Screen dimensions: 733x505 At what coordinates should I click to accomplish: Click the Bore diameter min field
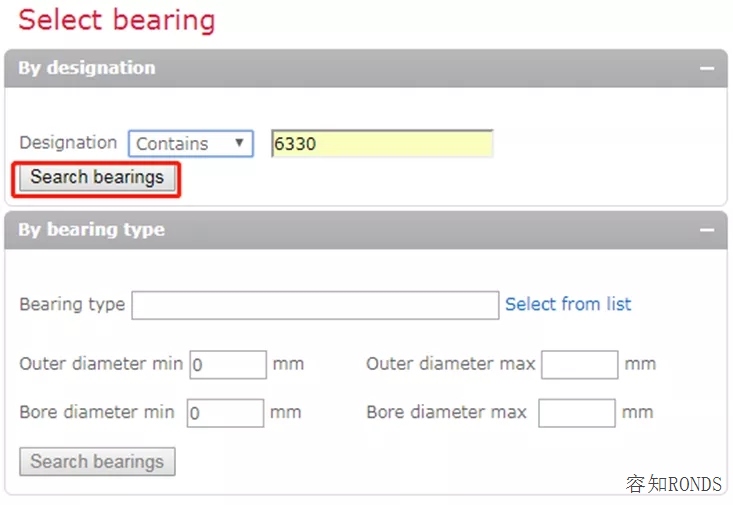tap(225, 413)
